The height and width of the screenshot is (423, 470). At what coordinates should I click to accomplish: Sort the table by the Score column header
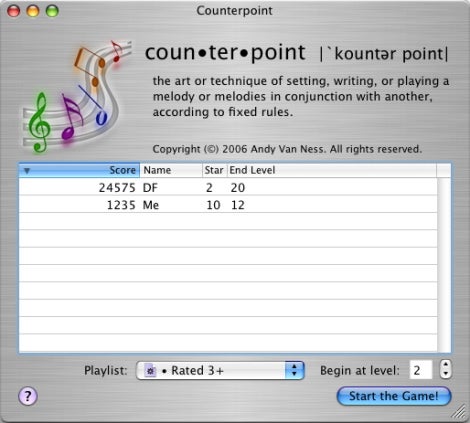pos(79,170)
